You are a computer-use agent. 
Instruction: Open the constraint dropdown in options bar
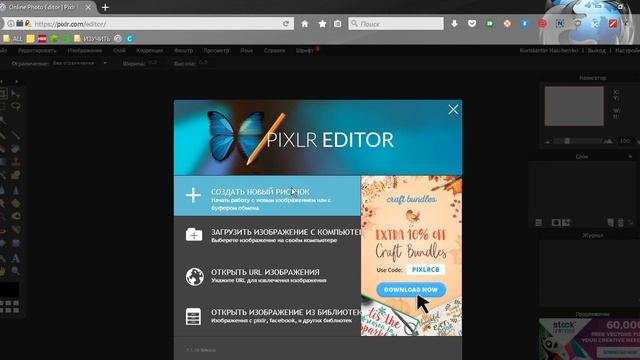tap(80, 63)
